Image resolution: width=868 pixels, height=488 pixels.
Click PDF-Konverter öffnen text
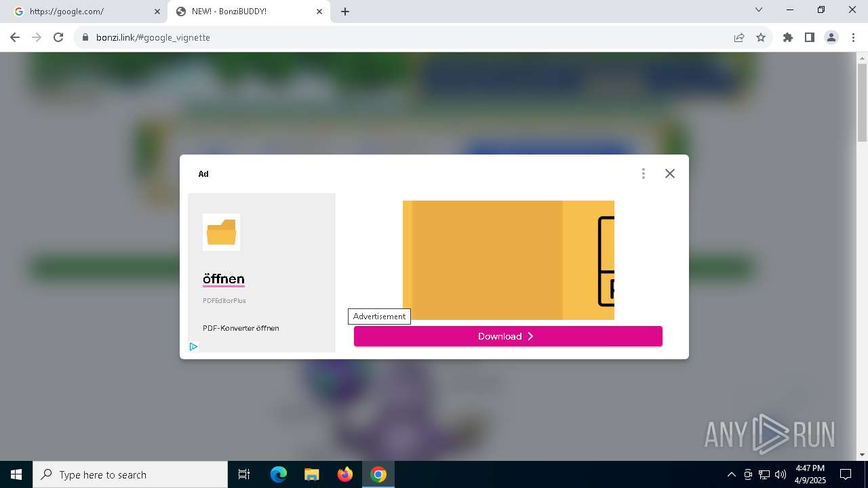pyautogui.click(x=241, y=328)
